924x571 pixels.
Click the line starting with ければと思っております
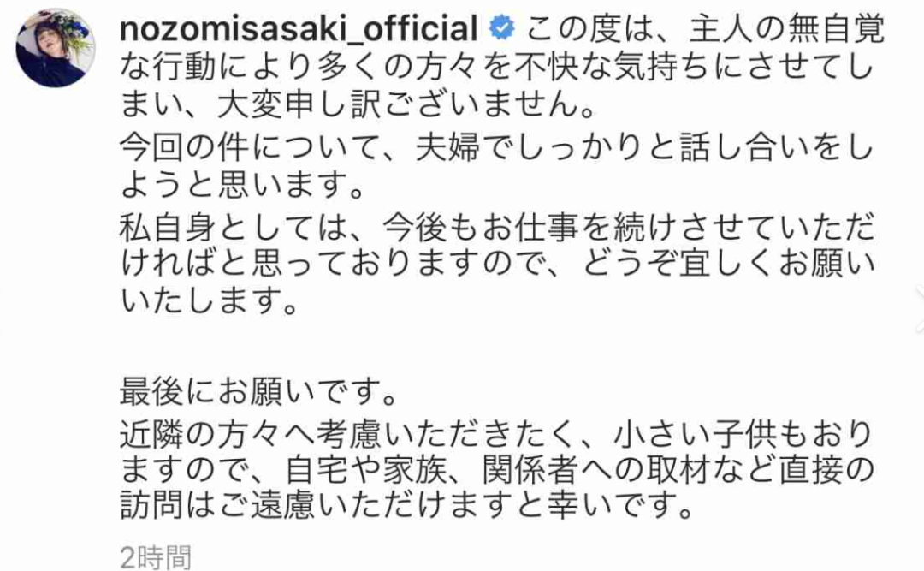click(x=496, y=265)
